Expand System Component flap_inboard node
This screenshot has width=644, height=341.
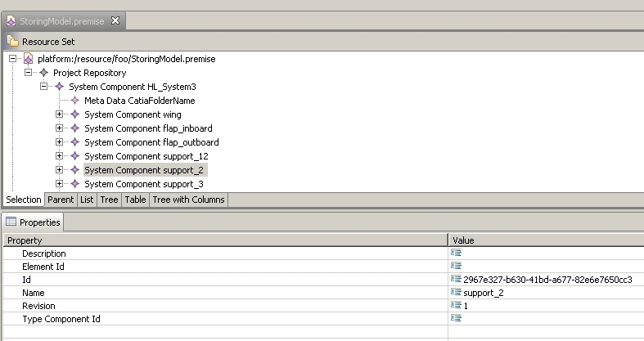coord(59,128)
